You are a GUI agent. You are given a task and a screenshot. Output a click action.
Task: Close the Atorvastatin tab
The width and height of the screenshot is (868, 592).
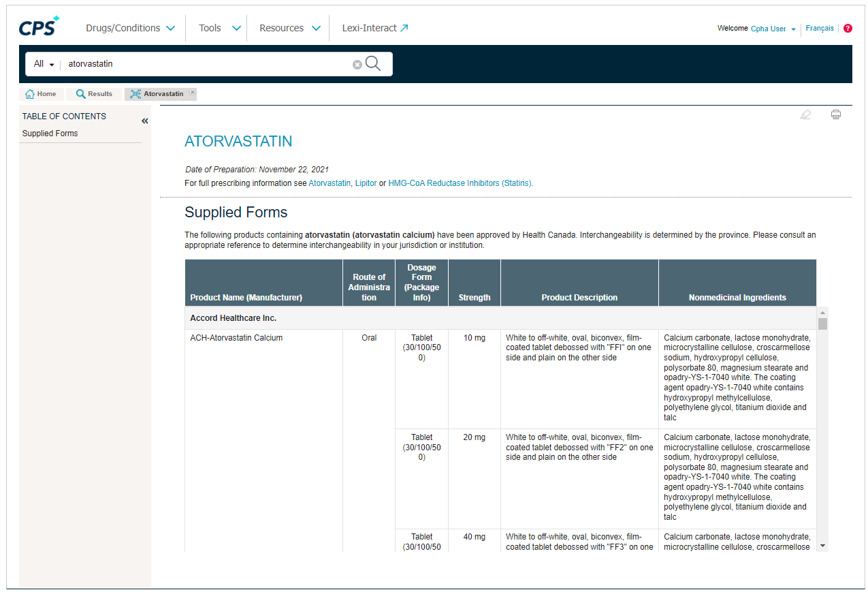193,92
